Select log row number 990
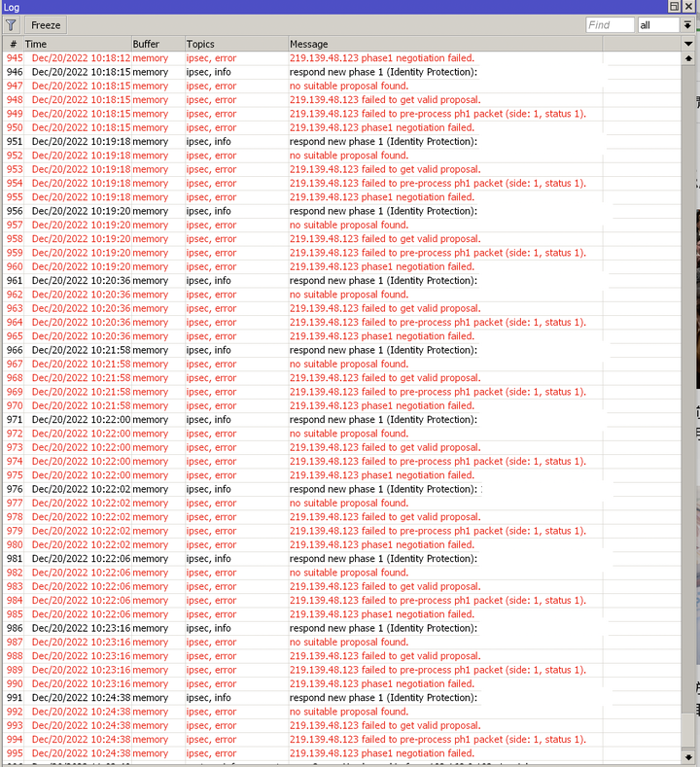The width and height of the screenshot is (700, 767). click(15, 683)
